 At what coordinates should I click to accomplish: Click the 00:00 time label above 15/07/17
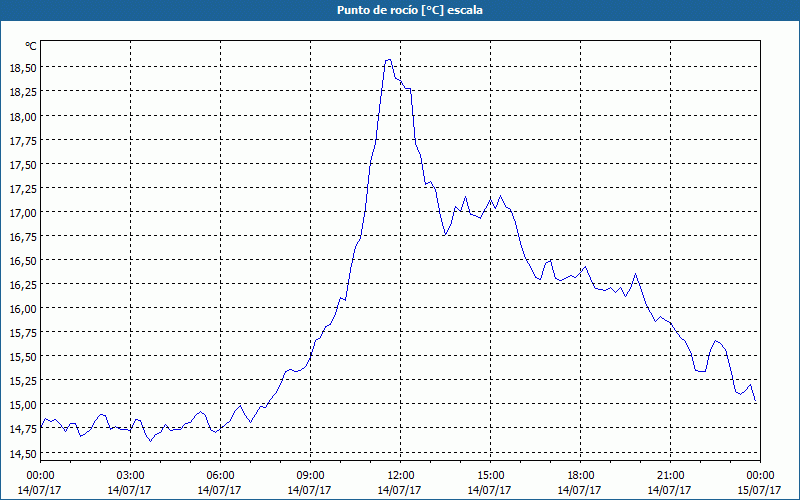click(760, 476)
